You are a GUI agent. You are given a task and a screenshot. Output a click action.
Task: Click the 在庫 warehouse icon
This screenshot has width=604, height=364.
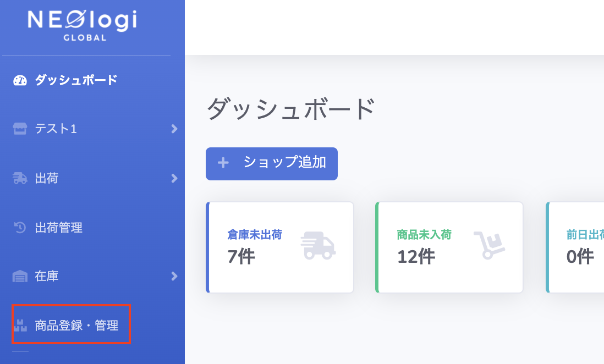coord(20,276)
